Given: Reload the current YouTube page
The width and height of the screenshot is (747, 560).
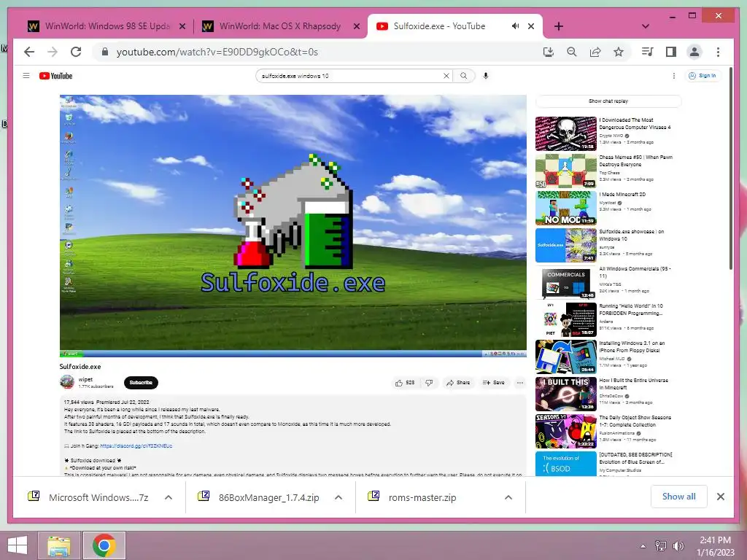Looking at the screenshot, I should [76, 52].
